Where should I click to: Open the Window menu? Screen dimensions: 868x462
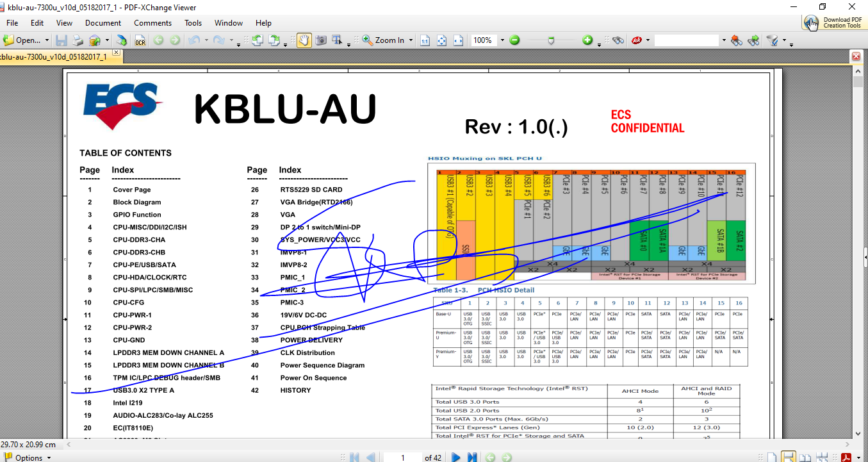click(x=229, y=23)
